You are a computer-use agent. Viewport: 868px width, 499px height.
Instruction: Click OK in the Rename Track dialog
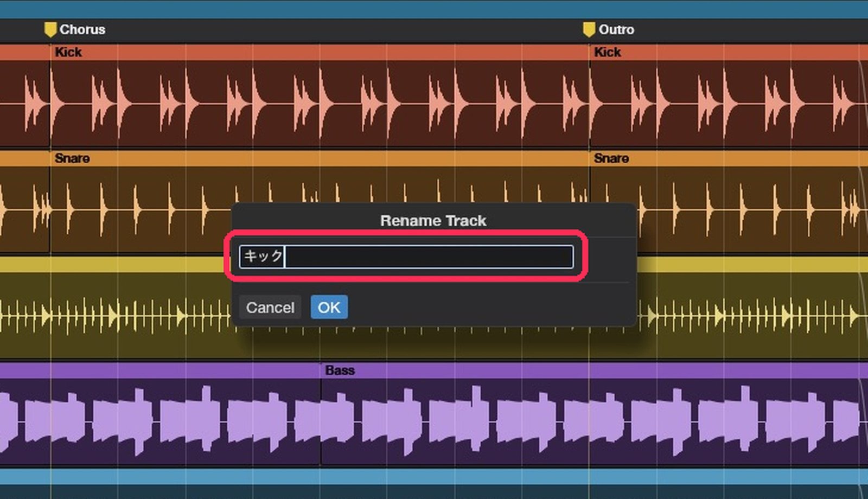tap(329, 308)
